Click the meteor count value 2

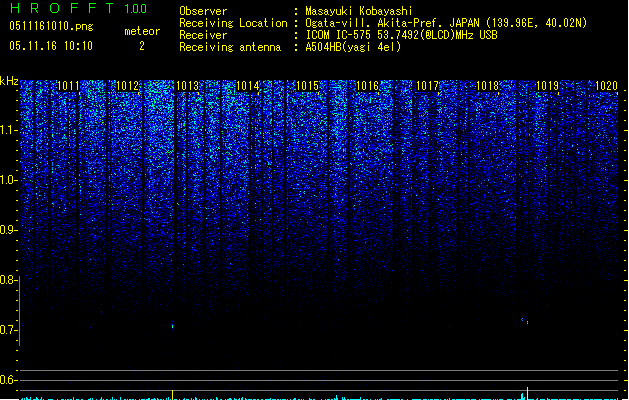(142, 46)
